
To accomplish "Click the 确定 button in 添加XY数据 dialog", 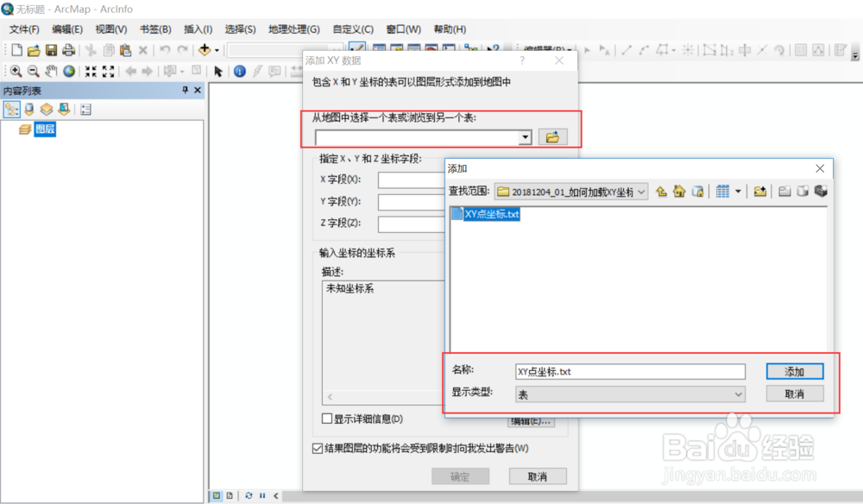I will pos(460,476).
